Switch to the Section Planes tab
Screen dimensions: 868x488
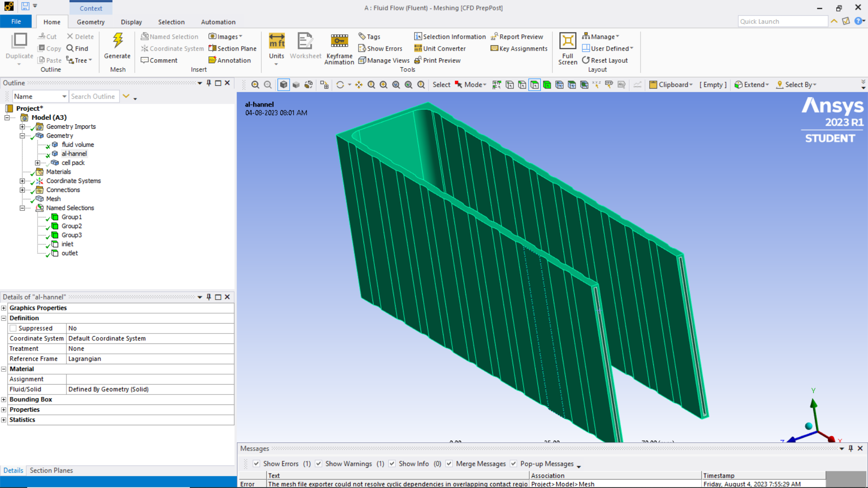click(x=51, y=470)
